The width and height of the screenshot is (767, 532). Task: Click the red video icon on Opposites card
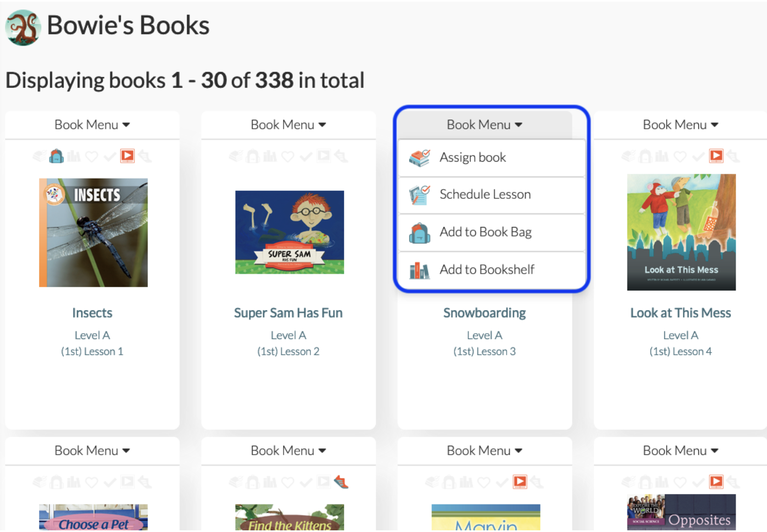[716, 482]
